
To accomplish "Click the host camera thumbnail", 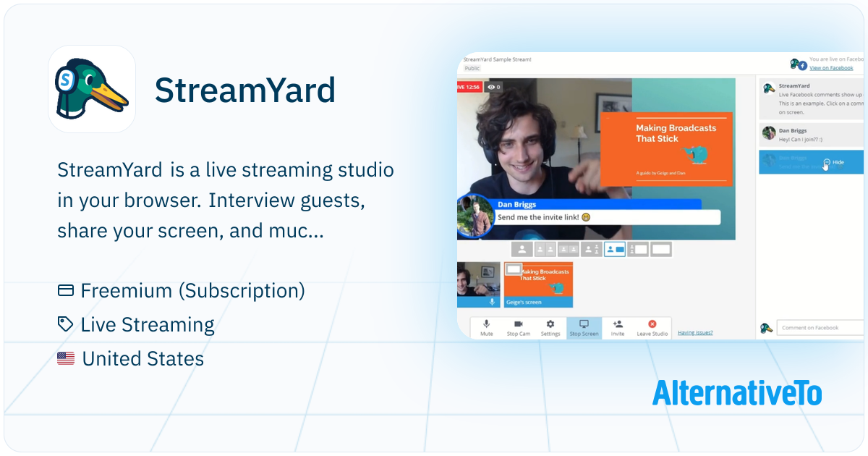I will click(479, 284).
